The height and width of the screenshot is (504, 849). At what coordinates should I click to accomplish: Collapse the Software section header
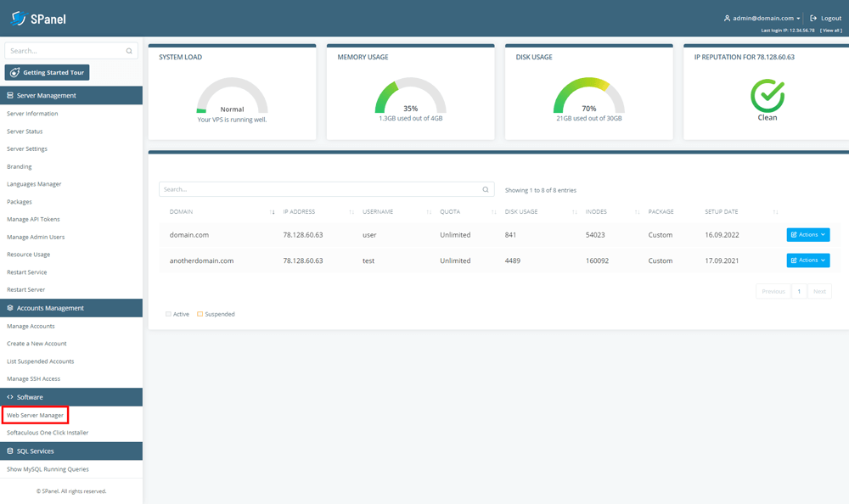(71, 397)
